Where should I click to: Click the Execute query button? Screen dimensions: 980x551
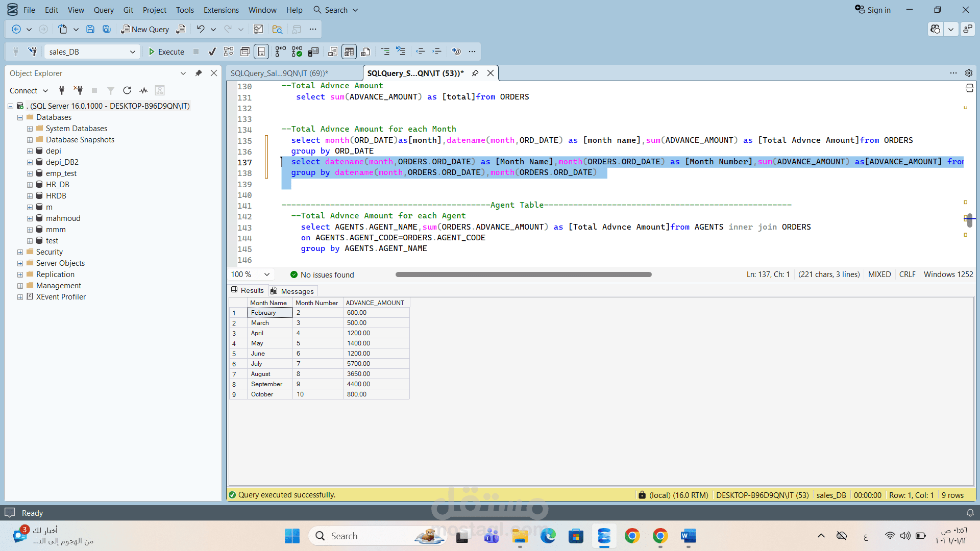click(166, 52)
